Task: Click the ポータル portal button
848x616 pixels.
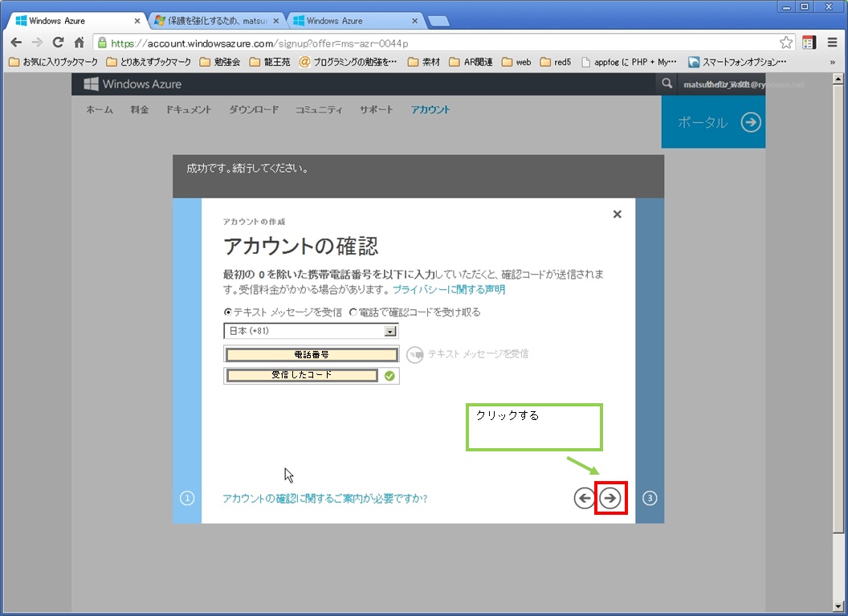Action: coord(713,122)
